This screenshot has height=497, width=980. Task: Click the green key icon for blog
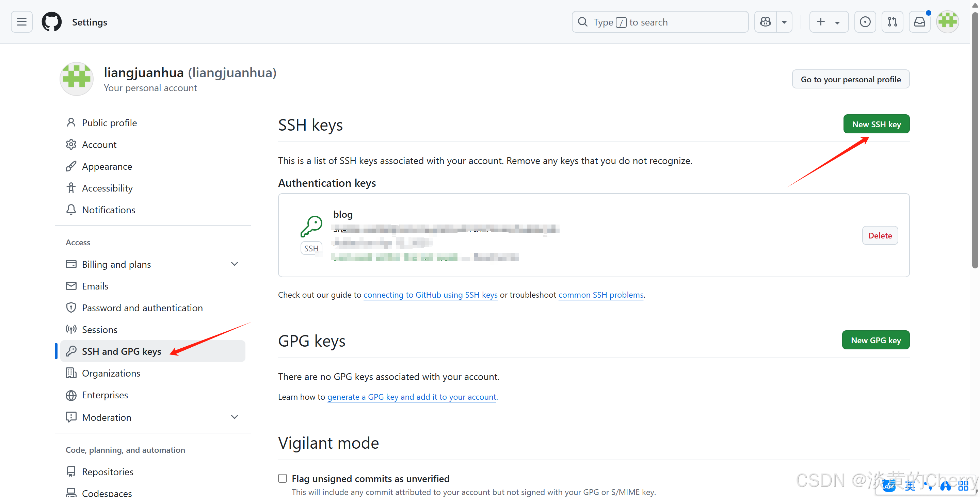[x=311, y=226]
